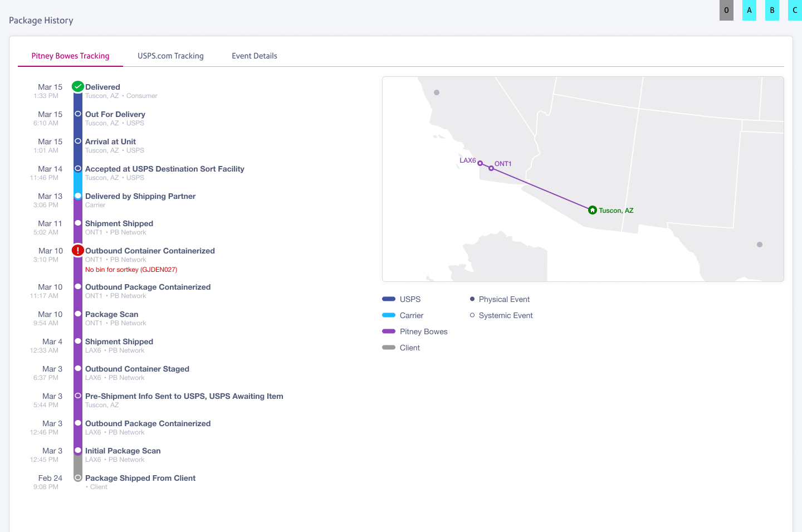Screen dimensions: 802x532
Task: Click the gray dot in the map's upper left
Action: pyautogui.click(x=437, y=92)
